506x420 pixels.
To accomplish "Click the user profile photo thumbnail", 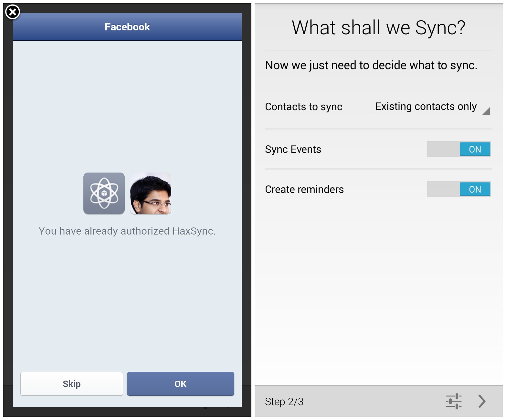I will click(x=151, y=193).
